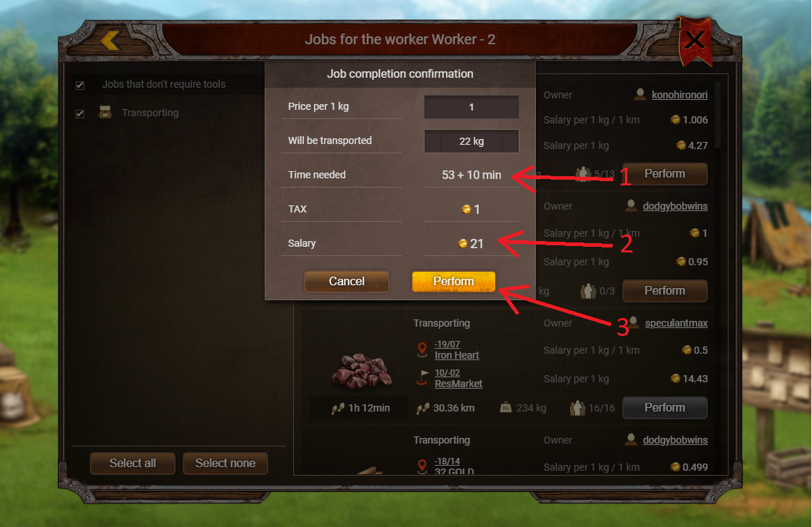Go back using the yellow chevron arrow
This screenshot has height=527, width=812.
pos(111,40)
